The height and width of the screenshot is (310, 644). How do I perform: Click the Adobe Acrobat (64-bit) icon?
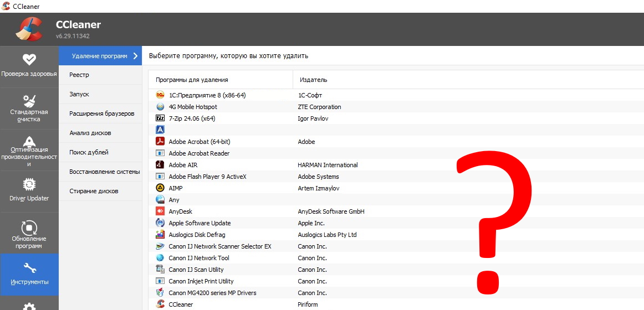[160, 142]
